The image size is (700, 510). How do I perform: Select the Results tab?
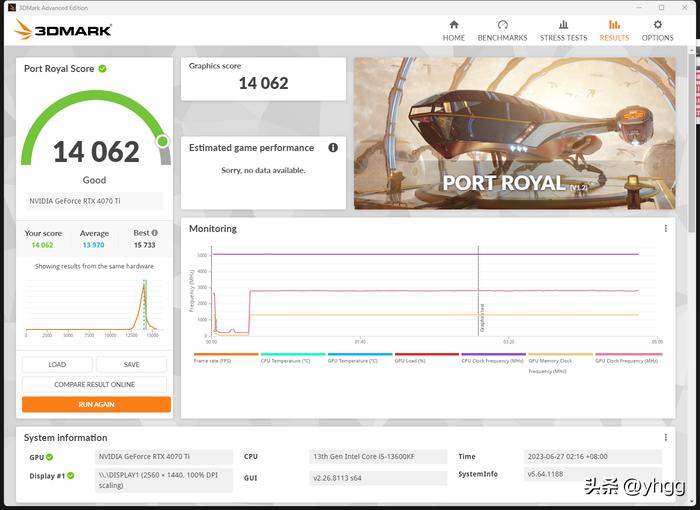tap(614, 31)
